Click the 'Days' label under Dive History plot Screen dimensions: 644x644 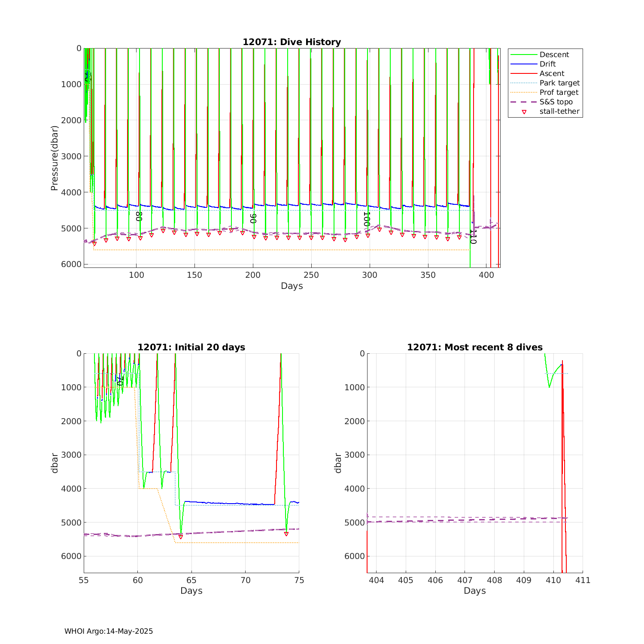coord(292,286)
